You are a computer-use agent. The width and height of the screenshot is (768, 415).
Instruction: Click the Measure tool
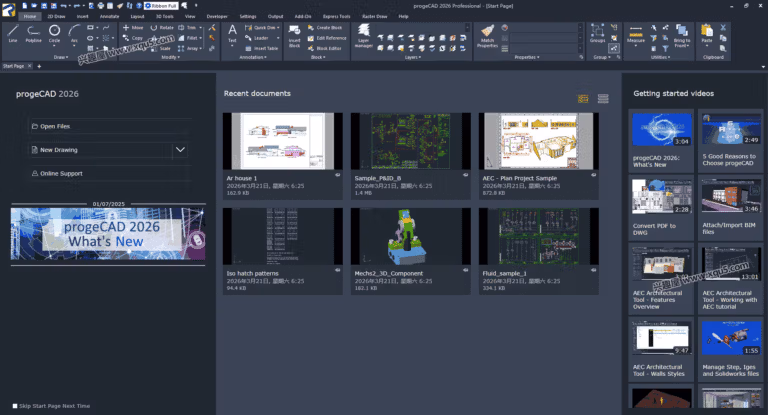[x=636, y=34]
